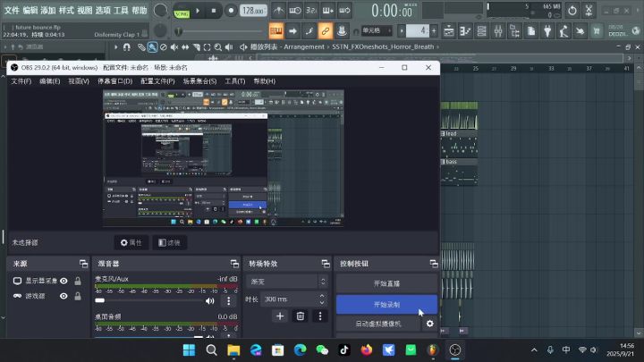Pop out the 控制按钮 controls dock

click(434, 264)
